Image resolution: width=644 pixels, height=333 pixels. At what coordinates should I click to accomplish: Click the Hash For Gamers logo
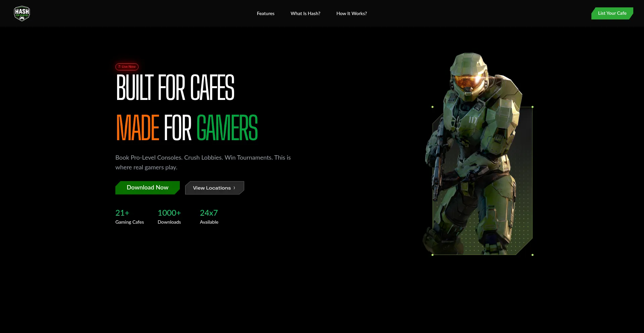click(x=22, y=13)
